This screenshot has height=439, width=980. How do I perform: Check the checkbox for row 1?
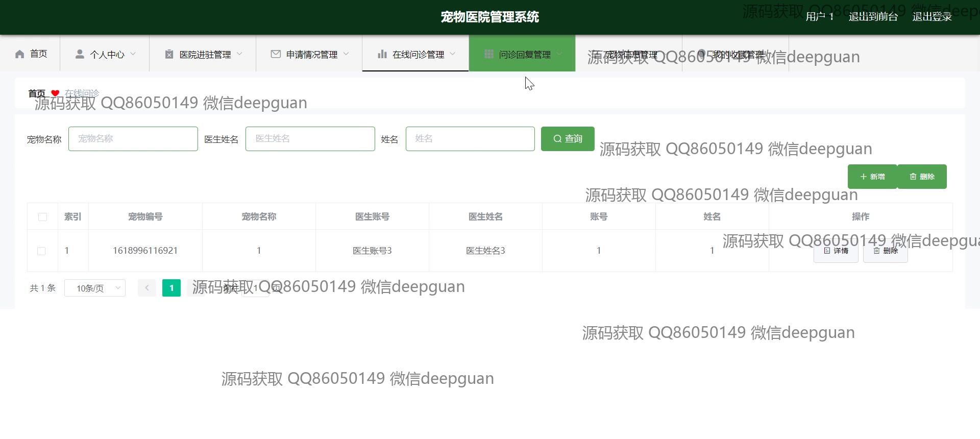tap(41, 251)
